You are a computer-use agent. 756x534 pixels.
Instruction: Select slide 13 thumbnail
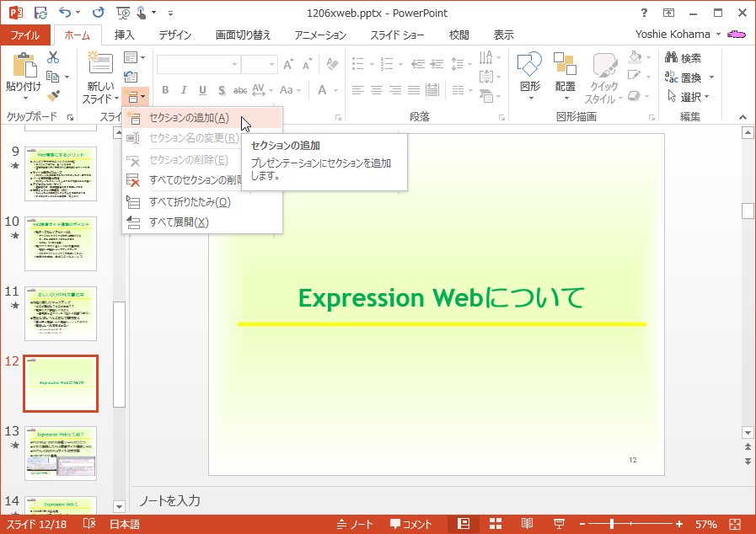pos(61,453)
